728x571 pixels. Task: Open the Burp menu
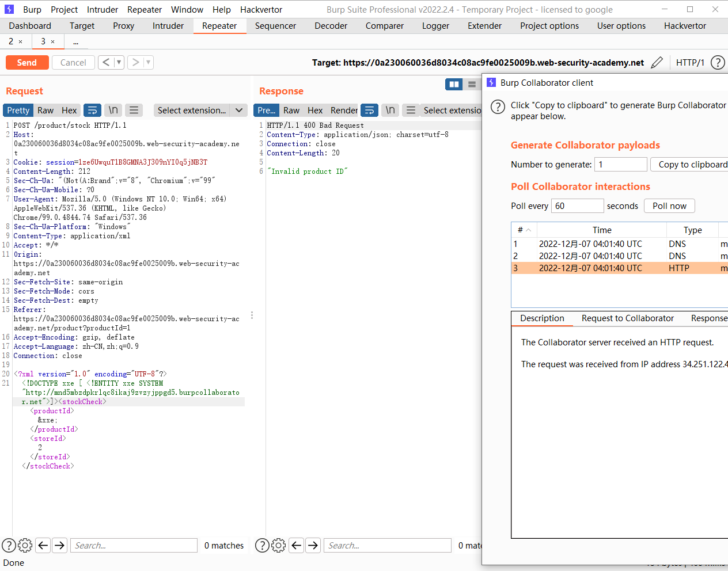click(x=32, y=9)
